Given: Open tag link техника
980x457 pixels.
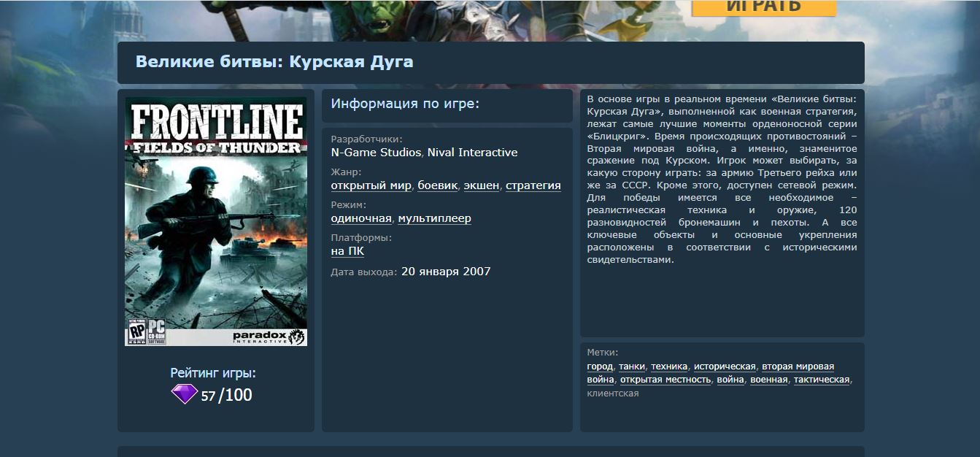Looking at the screenshot, I should [x=669, y=366].
